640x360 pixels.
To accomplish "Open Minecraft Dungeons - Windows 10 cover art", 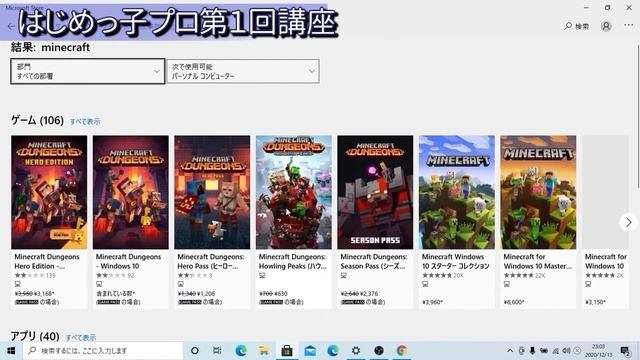I will coord(131,192).
